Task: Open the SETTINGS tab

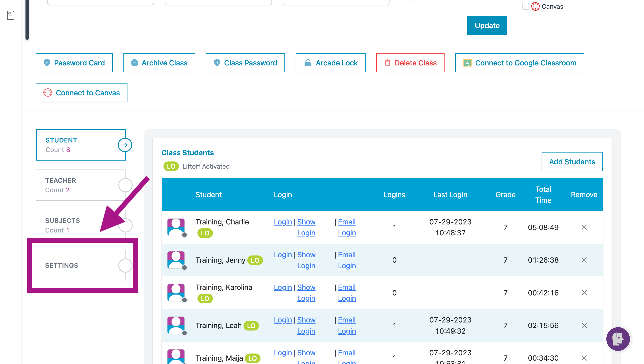Action: tap(80, 266)
